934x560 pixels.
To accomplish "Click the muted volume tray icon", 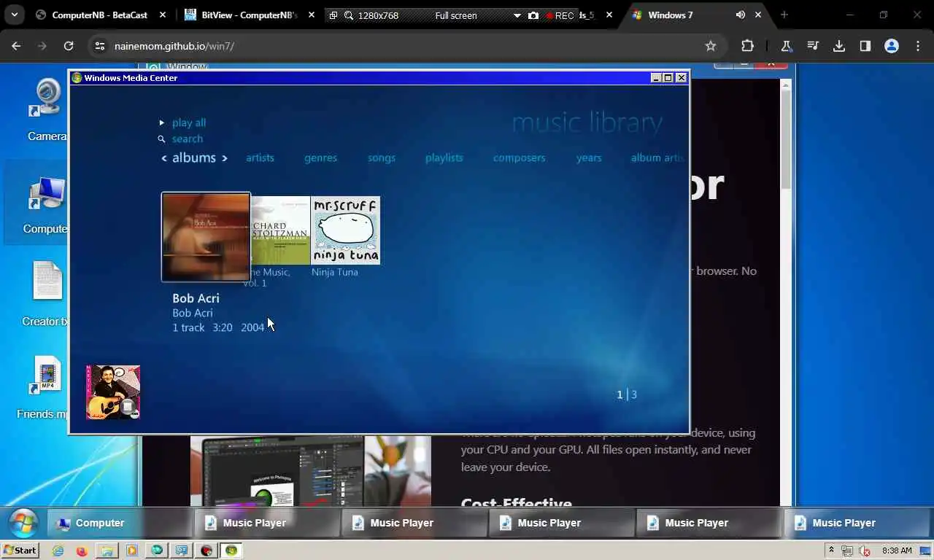I will click(x=865, y=551).
